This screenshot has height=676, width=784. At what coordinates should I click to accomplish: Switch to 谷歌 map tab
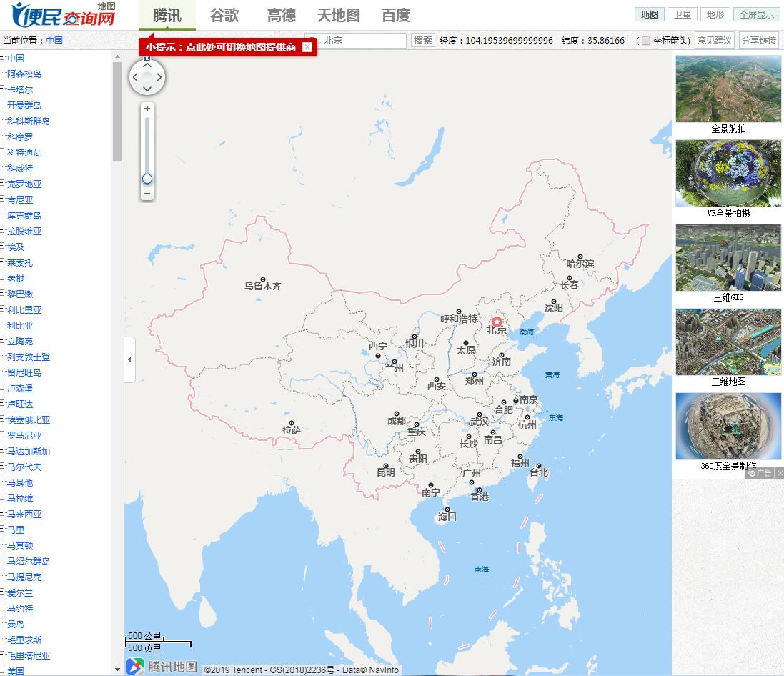coord(224,16)
